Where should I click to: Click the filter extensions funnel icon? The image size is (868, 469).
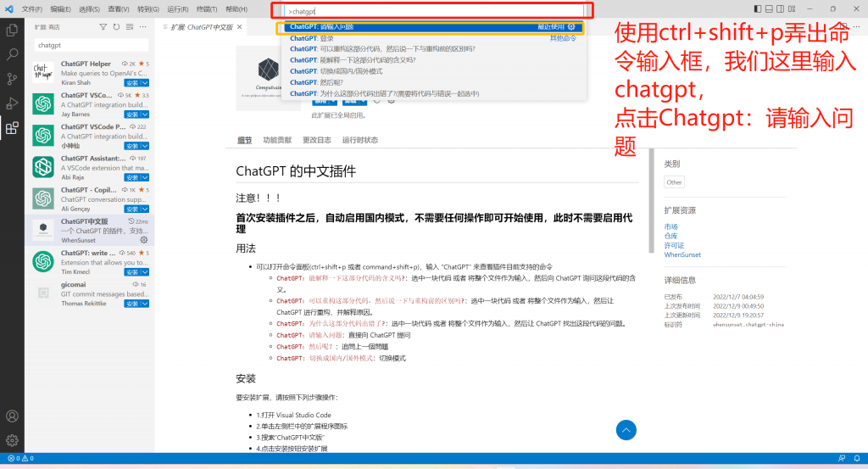pyautogui.click(x=103, y=26)
